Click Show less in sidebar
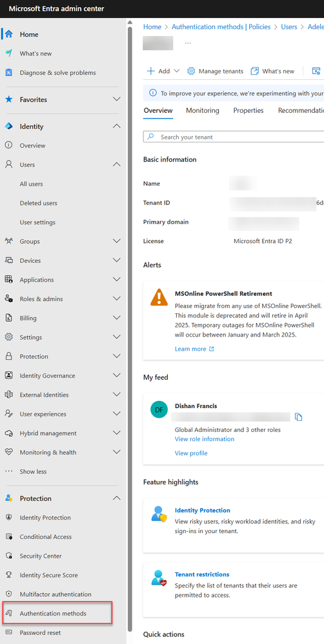324x644 pixels. point(33,471)
